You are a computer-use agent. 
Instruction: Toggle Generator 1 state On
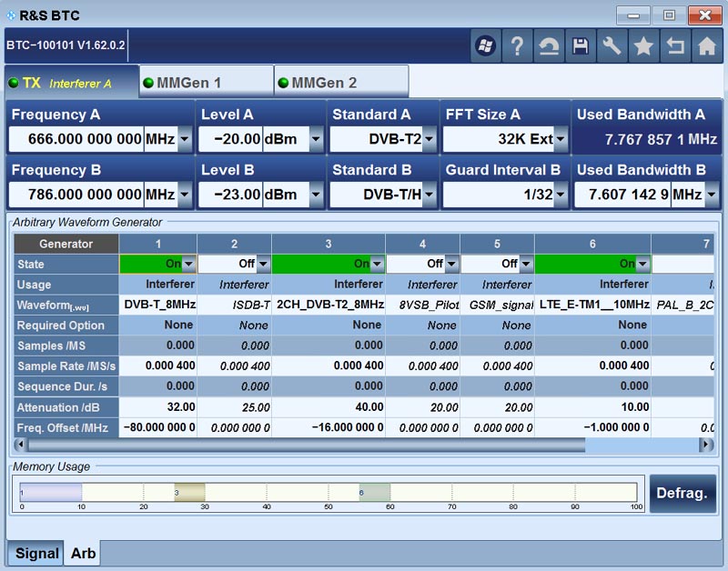[158, 264]
